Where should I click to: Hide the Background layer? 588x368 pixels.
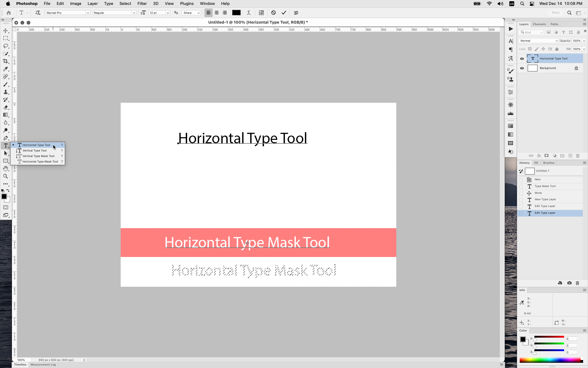[x=522, y=68]
